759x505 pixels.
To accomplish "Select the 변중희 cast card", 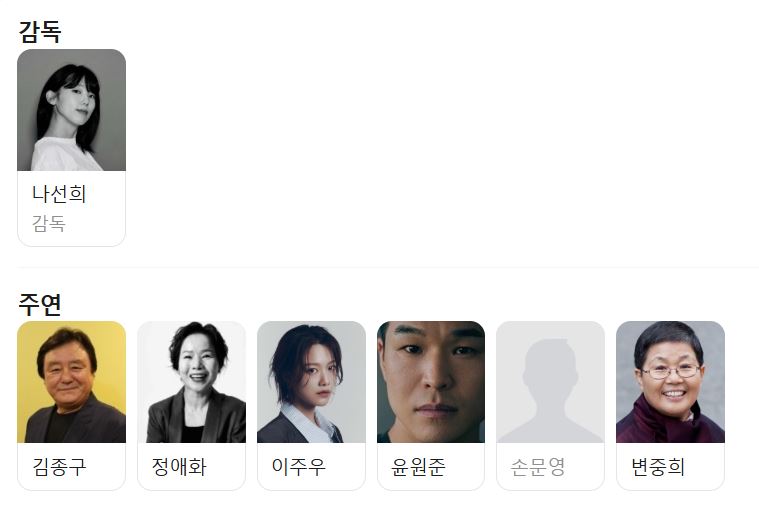I will click(670, 406).
